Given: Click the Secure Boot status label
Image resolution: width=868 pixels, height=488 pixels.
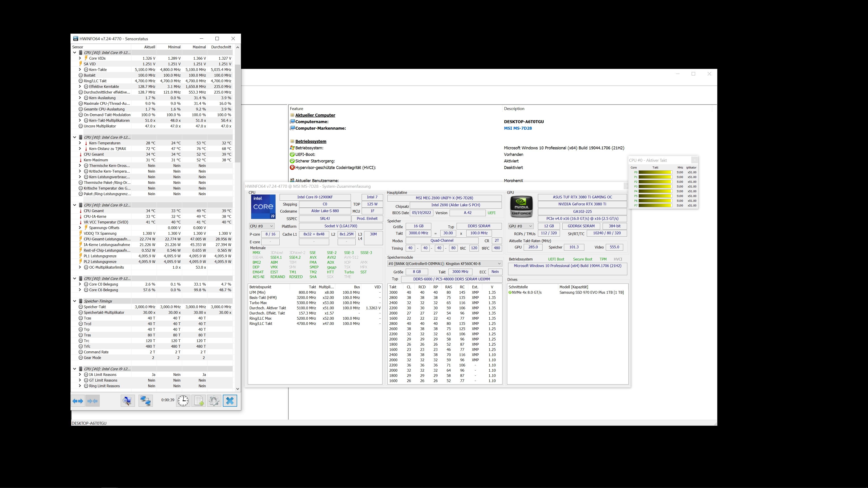Looking at the screenshot, I should (x=582, y=259).
